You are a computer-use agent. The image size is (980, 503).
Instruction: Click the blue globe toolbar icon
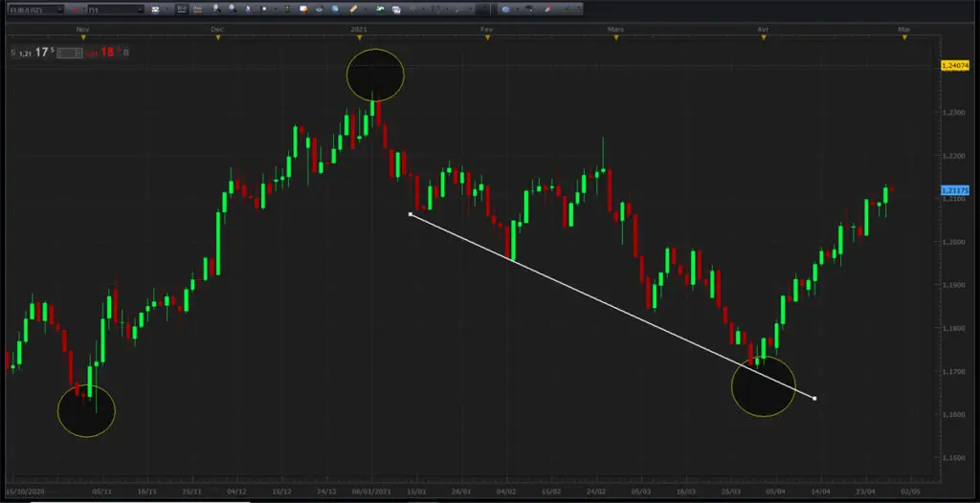[x=505, y=10]
